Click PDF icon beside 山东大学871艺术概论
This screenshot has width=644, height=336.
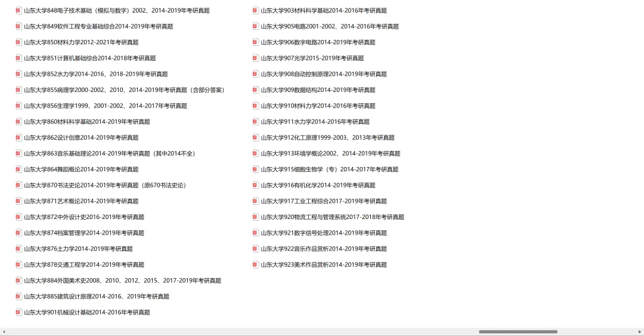(x=18, y=201)
